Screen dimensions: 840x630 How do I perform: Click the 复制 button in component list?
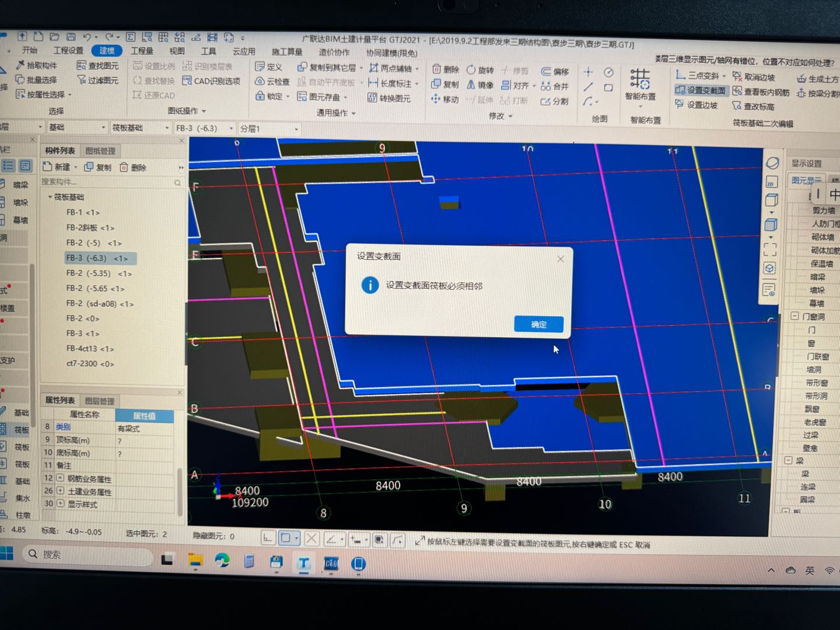(98, 167)
